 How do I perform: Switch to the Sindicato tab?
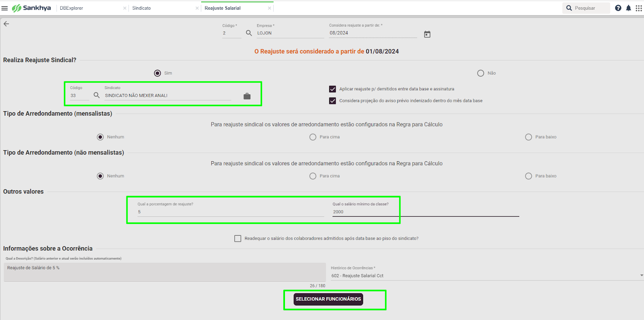pyautogui.click(x=142, y=8)
